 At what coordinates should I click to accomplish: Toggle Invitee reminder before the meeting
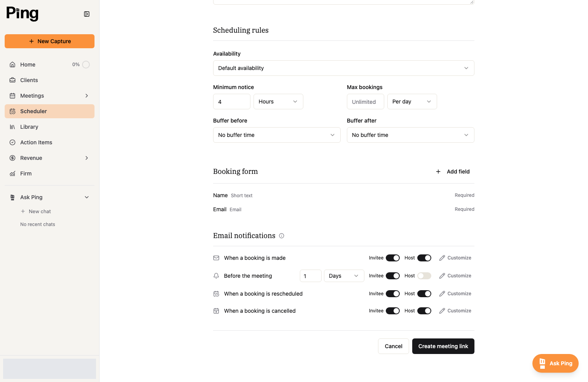[x=393, y=276]
